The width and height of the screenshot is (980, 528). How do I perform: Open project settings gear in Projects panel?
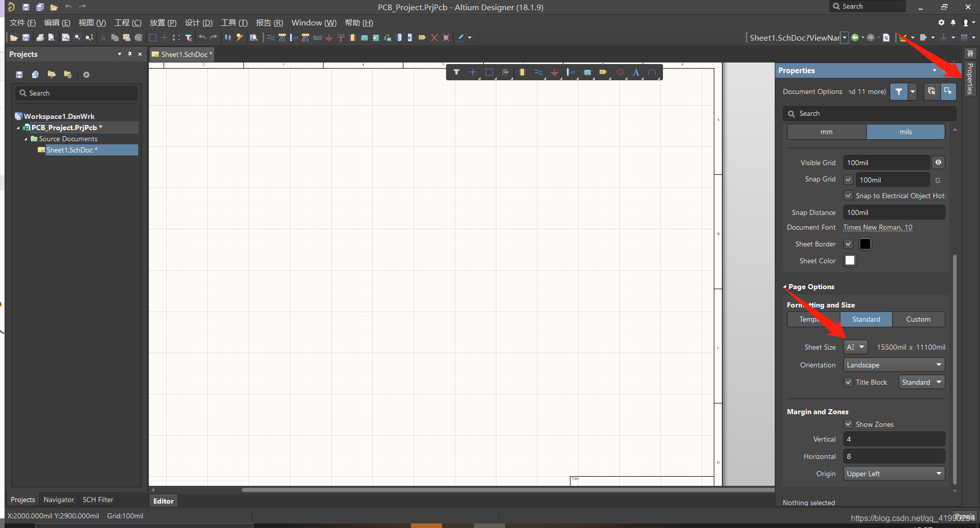click(x=86, y=75)
